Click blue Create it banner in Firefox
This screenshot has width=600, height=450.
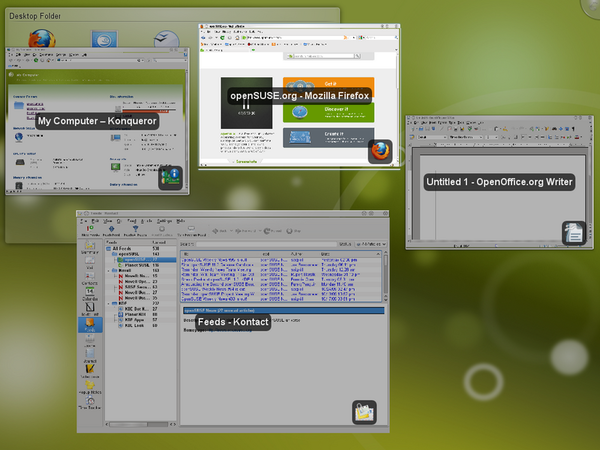[x=328, y=137]
